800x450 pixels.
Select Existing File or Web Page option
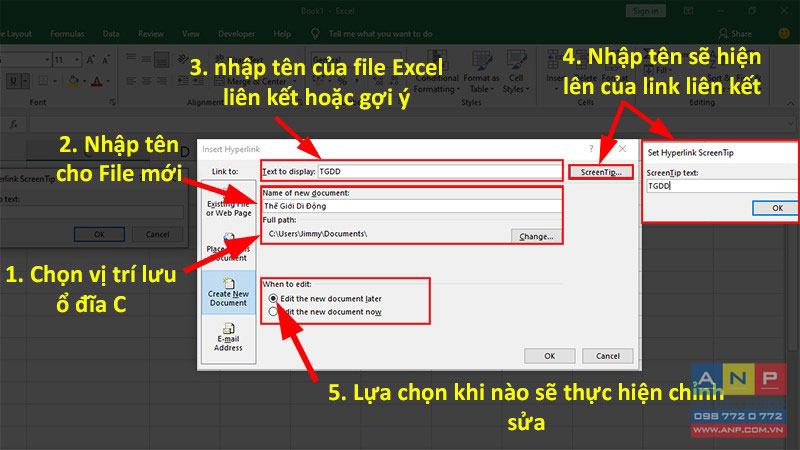(x=228, y=203)
